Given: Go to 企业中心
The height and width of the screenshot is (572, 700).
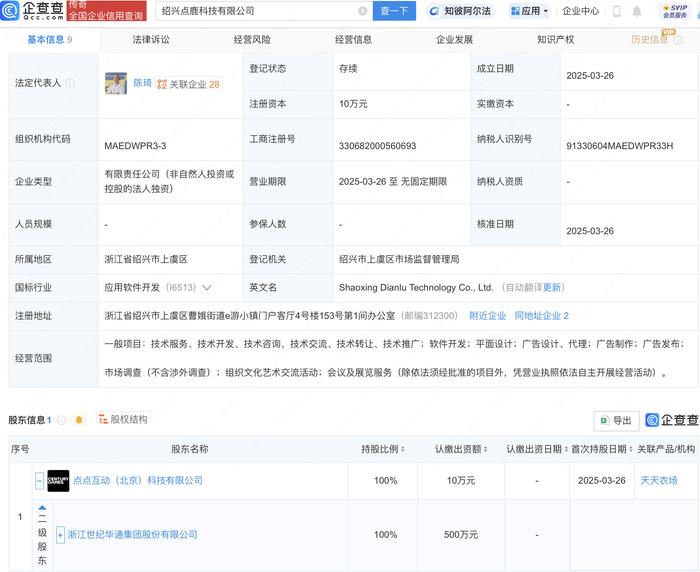Looking at the screenshot, I should point(580,11).
